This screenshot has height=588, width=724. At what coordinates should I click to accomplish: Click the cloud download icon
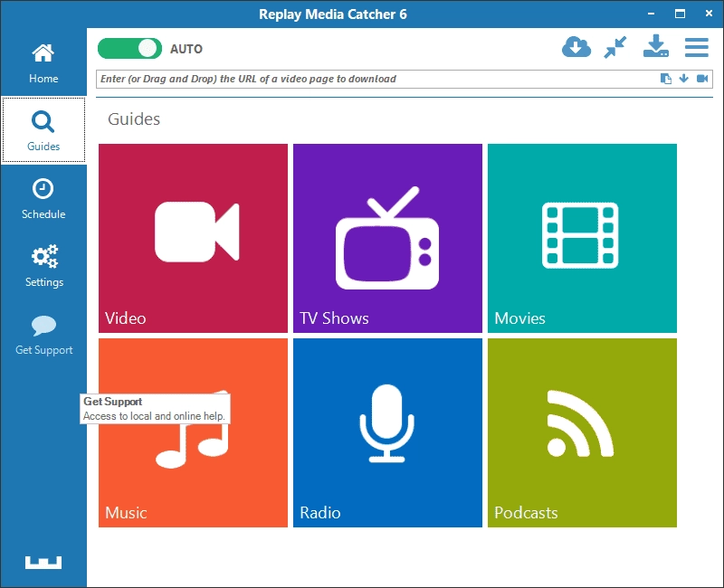[x=576, y=47]
